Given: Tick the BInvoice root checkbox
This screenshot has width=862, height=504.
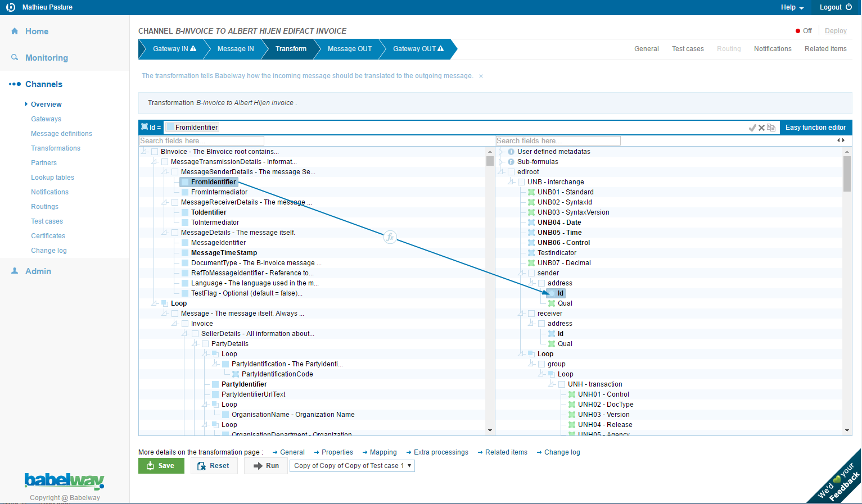Looking at the screenshot, I should tap(155, 152).
